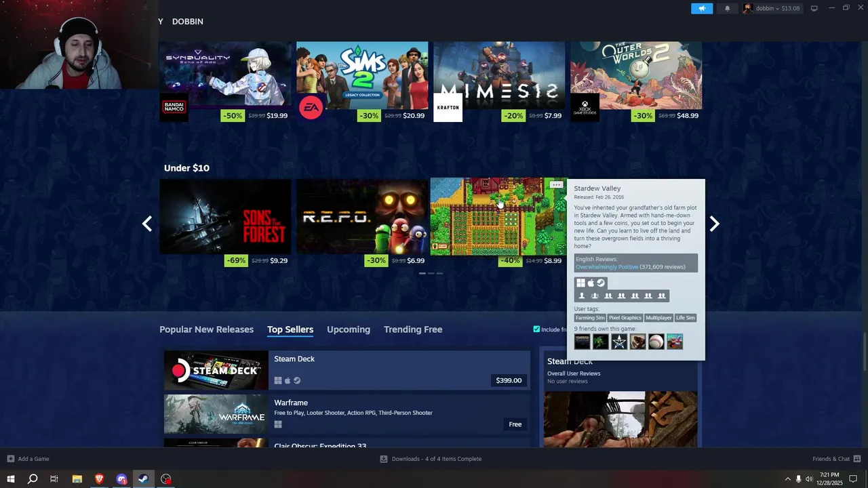The image size is (868, 488).
Task: Select the first carousel page dot
Action: [x=422, y=273]
